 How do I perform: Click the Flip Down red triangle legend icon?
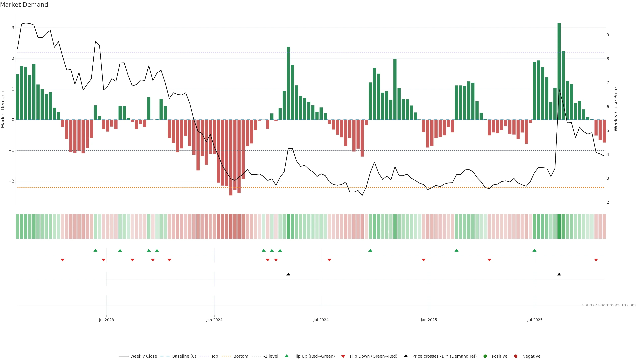pos(343,356)
